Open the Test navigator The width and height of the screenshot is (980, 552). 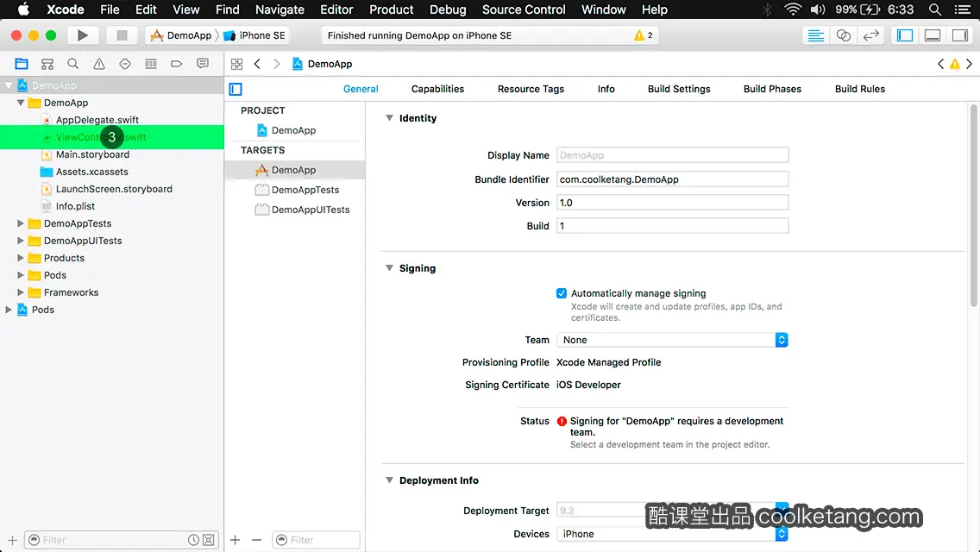(125, 64)
